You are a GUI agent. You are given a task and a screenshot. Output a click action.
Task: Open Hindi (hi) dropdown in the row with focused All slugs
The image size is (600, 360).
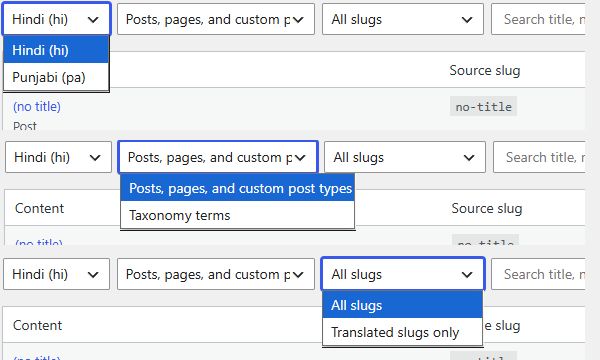point(56,274)
